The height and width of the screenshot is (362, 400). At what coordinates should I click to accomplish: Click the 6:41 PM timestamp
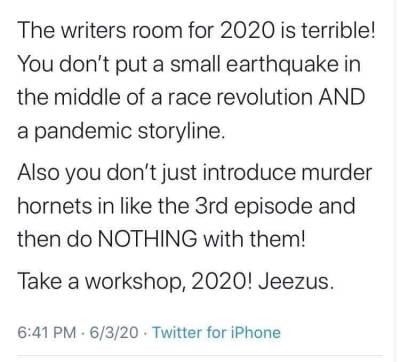click(x=47, y=332)
